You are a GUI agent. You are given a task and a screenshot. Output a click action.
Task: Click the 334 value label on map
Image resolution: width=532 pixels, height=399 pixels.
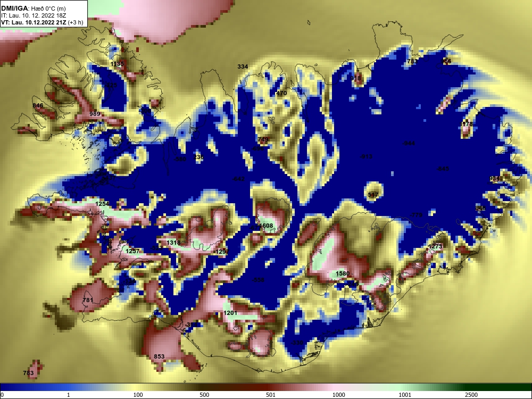click(243, 66)
